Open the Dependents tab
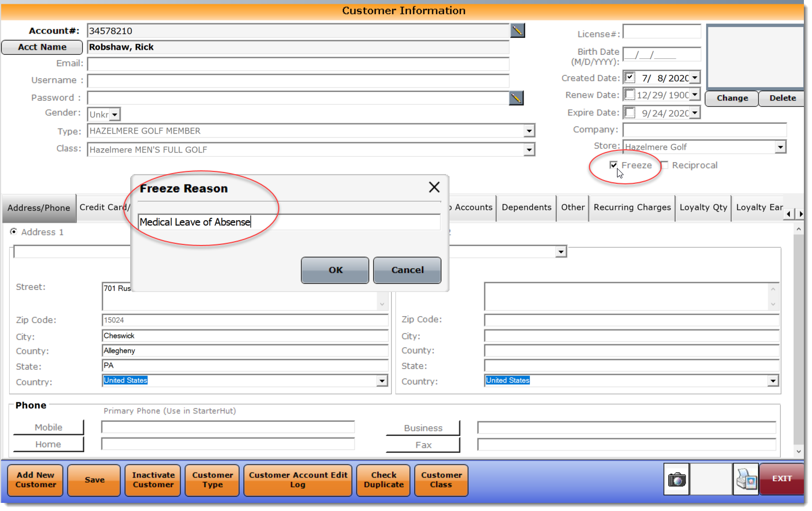Viewport: 812px width, 511px height. pos(526,208)
